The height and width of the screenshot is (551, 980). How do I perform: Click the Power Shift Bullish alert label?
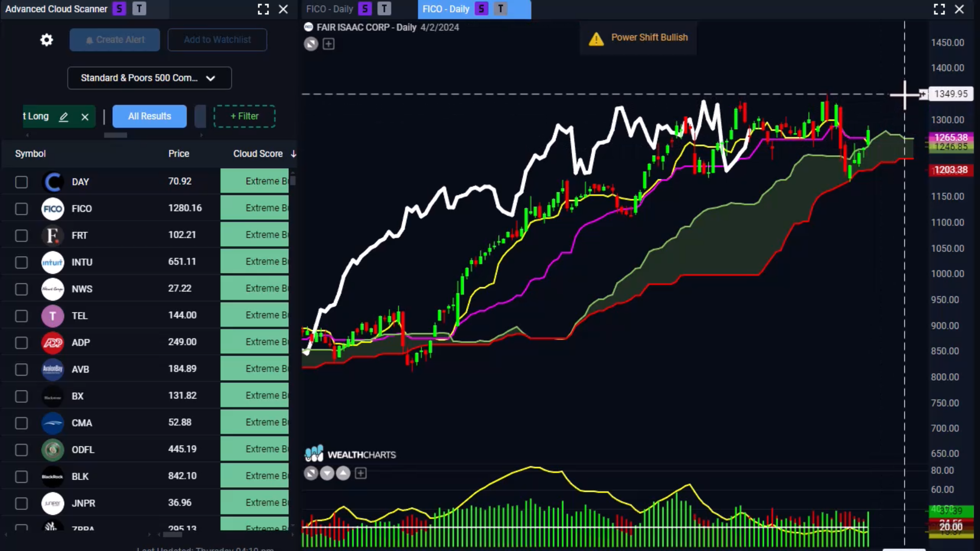click(649, 37)
